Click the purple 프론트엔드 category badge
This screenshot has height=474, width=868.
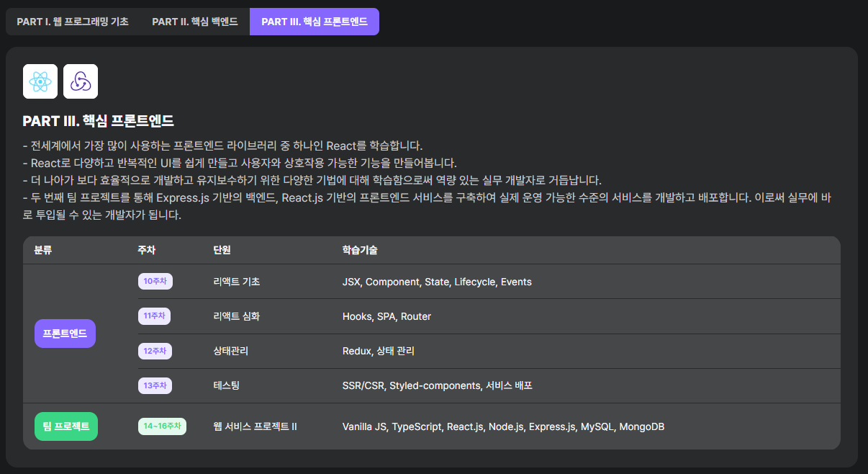[x=65, y=334]
